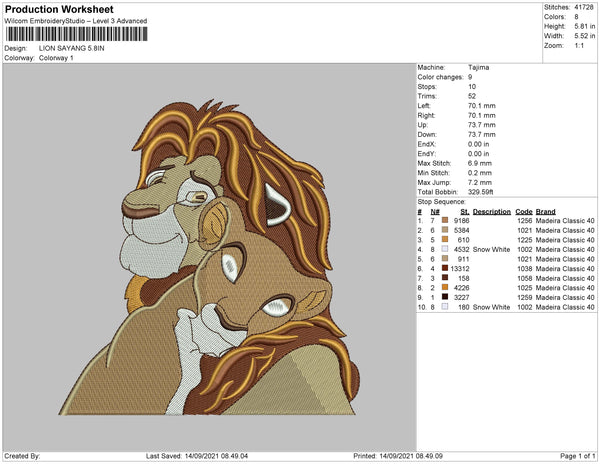Click stitch count '4226' in row 8
This screenshot has height=464, width=600.
461,288
